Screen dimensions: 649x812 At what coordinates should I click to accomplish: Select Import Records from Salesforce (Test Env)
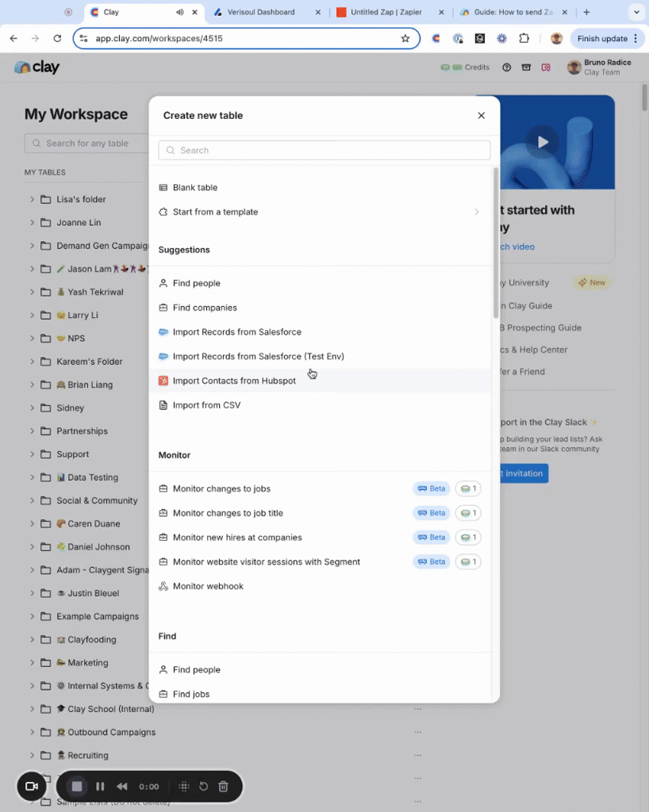258,357
